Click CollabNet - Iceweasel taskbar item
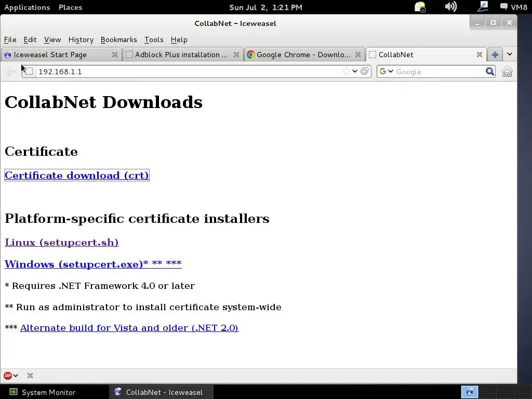Image resolution: width=532 pixels, height=399 pixels. 161,392
